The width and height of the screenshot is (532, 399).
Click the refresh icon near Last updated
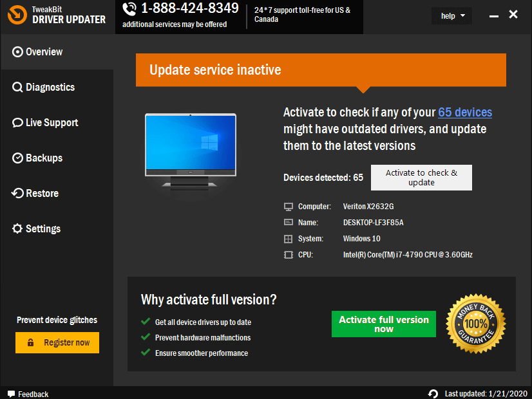(433, 394)
